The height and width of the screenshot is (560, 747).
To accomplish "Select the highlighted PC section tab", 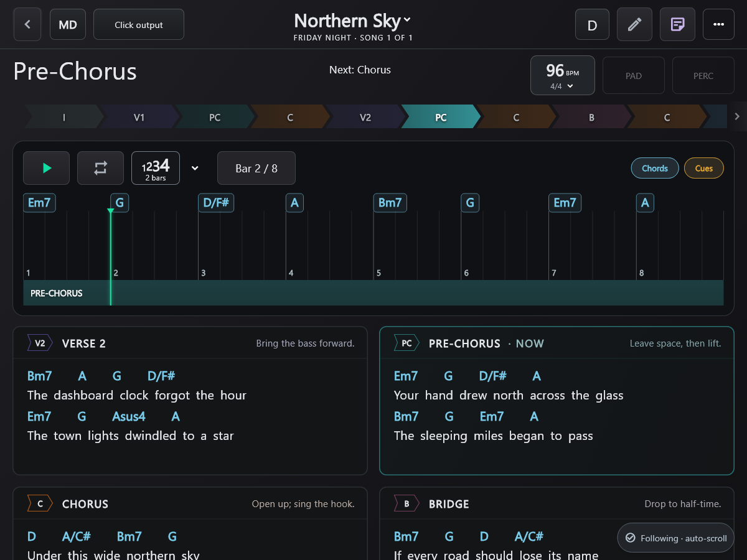I will click(x=441, y=117).
